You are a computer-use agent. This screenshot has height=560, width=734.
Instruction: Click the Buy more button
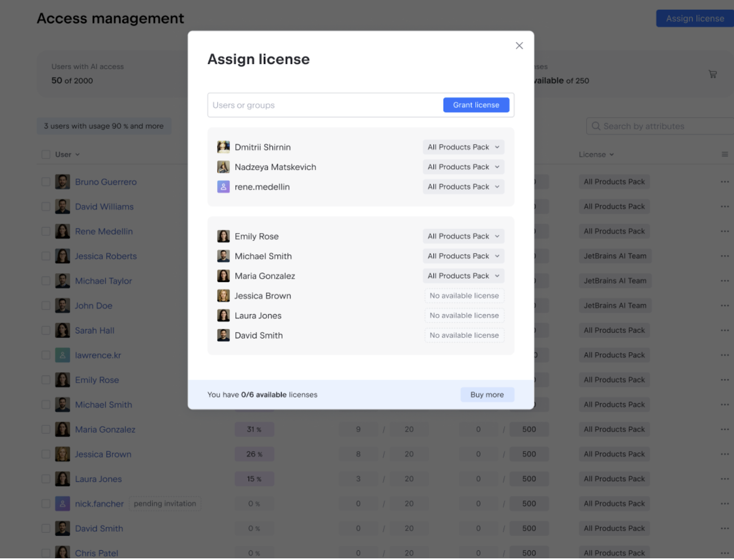point(487,395)
